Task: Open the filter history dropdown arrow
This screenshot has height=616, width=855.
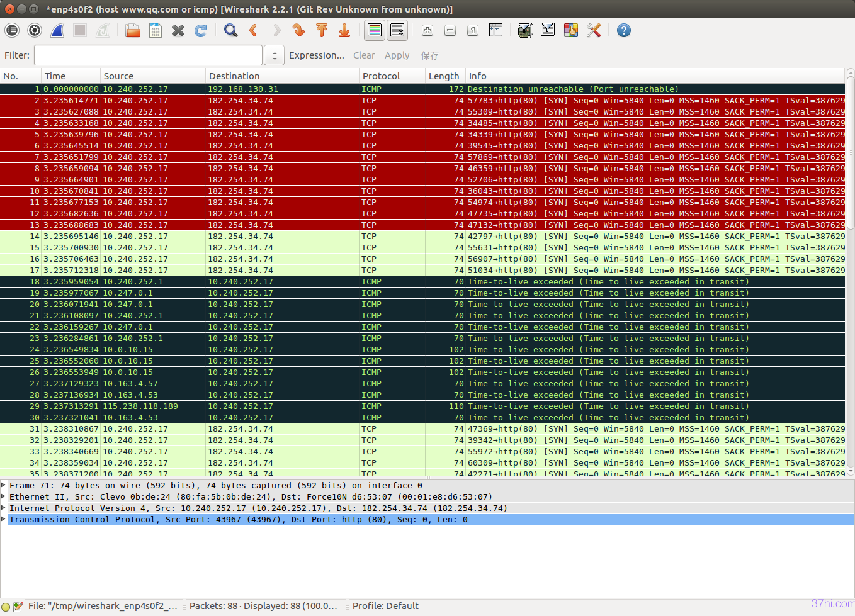Action: [274, 55]
